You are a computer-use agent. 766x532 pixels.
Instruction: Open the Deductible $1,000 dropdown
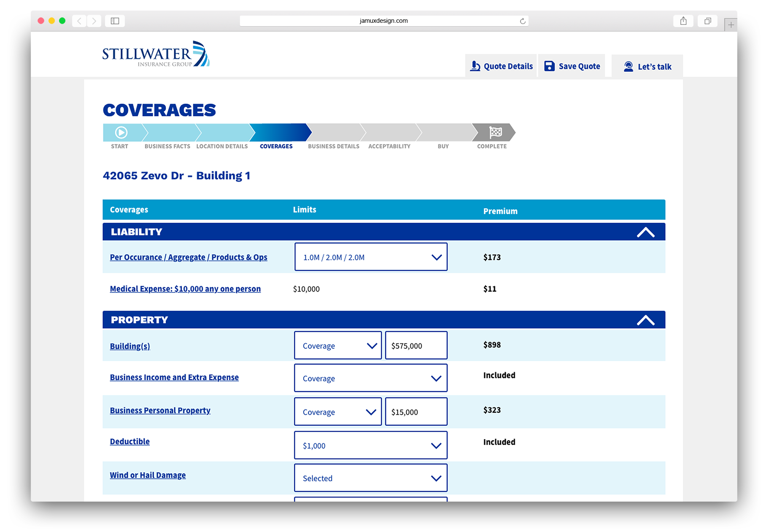371,446
